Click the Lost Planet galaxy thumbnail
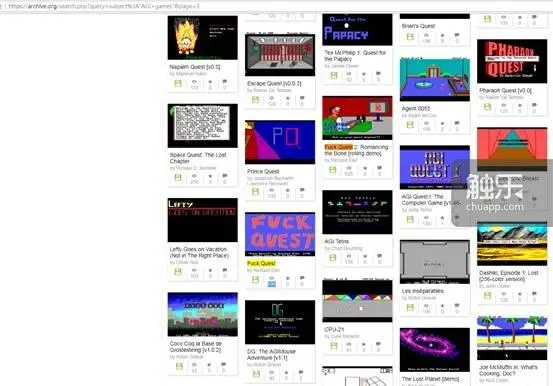This screenshot has height=386, width=553. coord(435,350)
